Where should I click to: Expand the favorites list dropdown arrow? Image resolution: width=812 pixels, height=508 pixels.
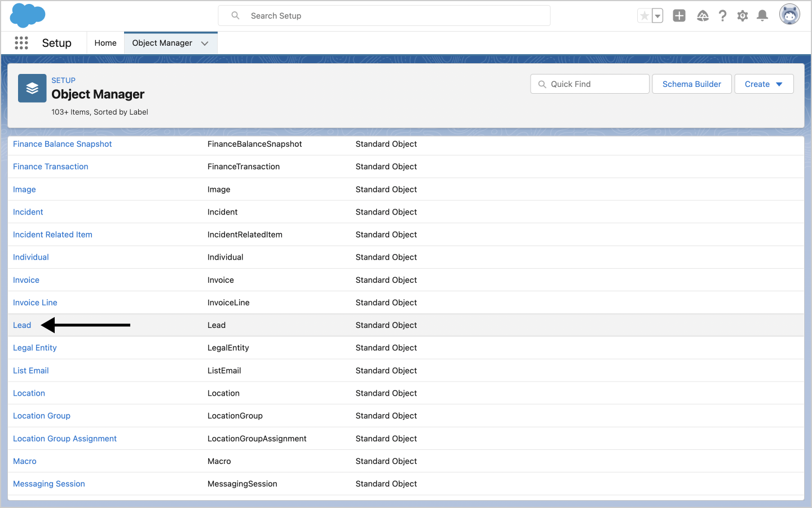click(x=657, y=16)
